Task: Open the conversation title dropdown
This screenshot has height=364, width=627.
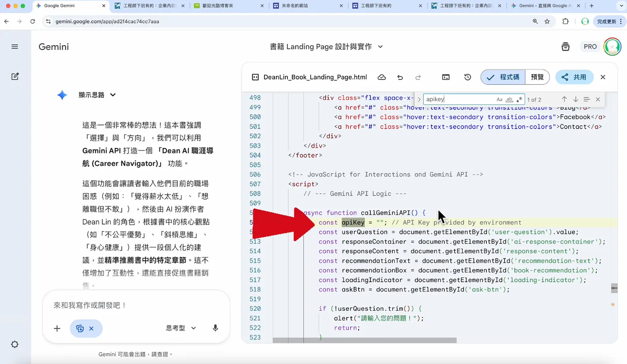Action: (381, 47)
